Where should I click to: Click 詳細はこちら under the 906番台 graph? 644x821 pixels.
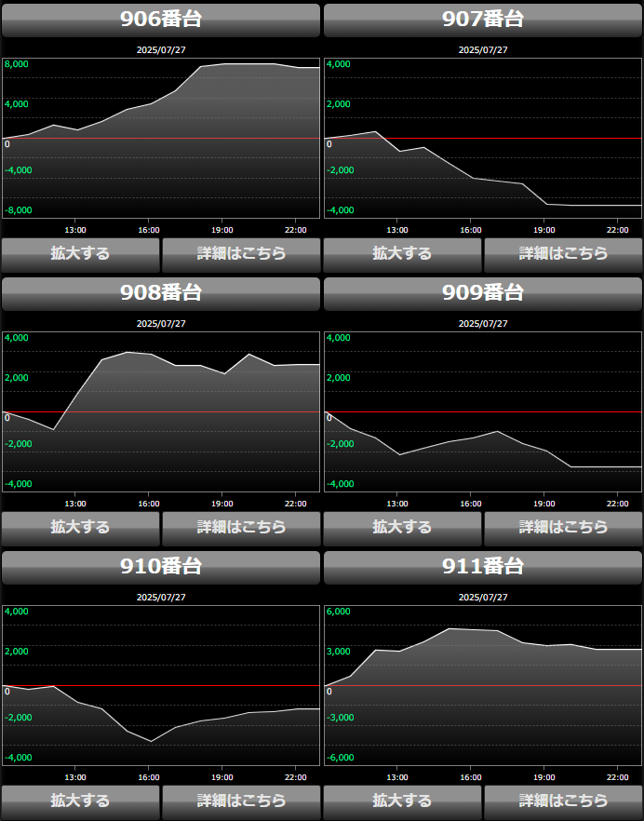click(241, 255)
